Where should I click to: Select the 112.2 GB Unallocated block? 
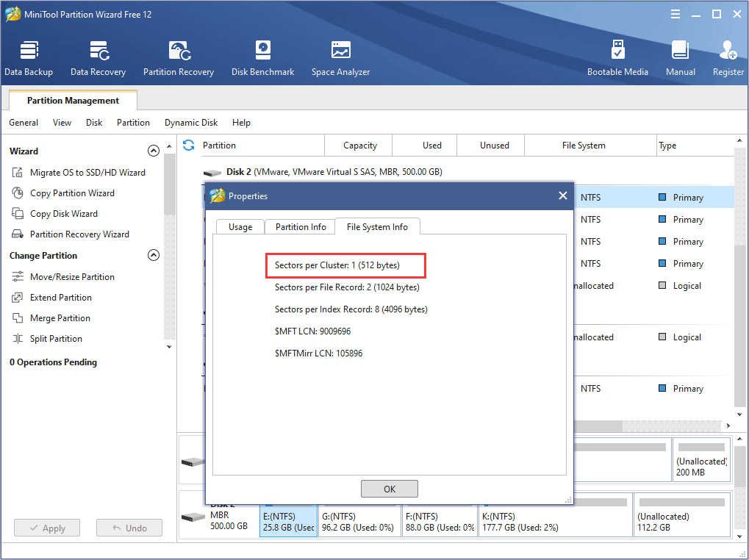[682, 514]
